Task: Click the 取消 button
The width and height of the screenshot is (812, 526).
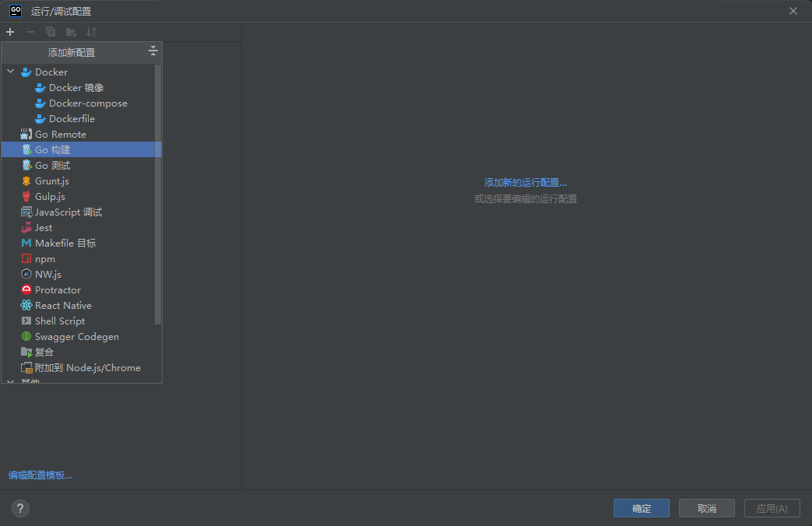Action: pos(706,508)
